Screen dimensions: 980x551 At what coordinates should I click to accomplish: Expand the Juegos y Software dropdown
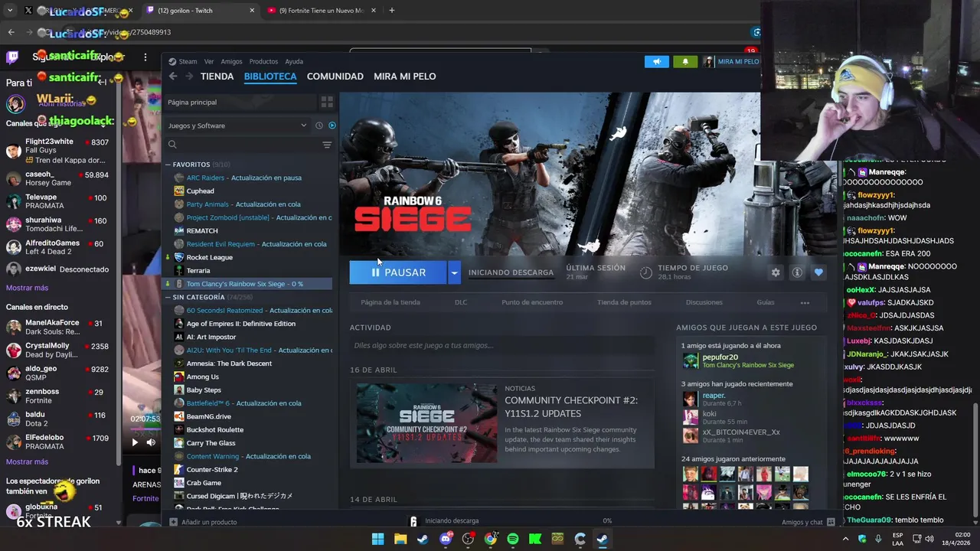(237, 126)
